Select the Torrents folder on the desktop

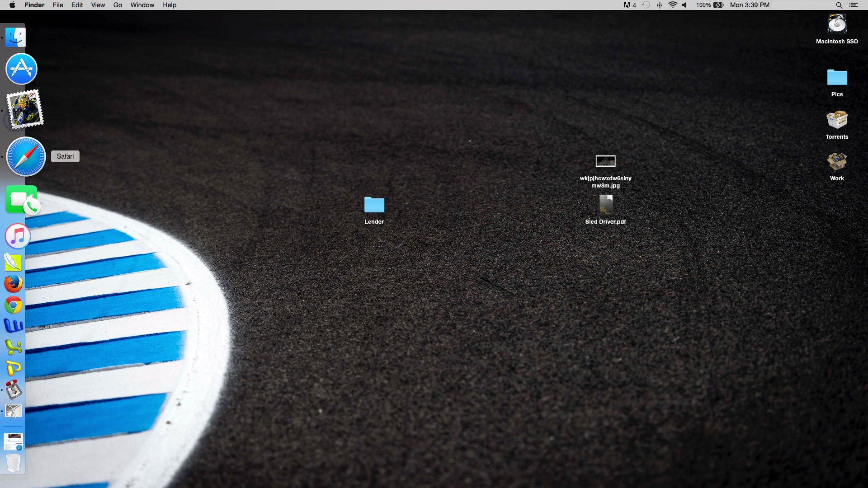[x=837, y=120]
